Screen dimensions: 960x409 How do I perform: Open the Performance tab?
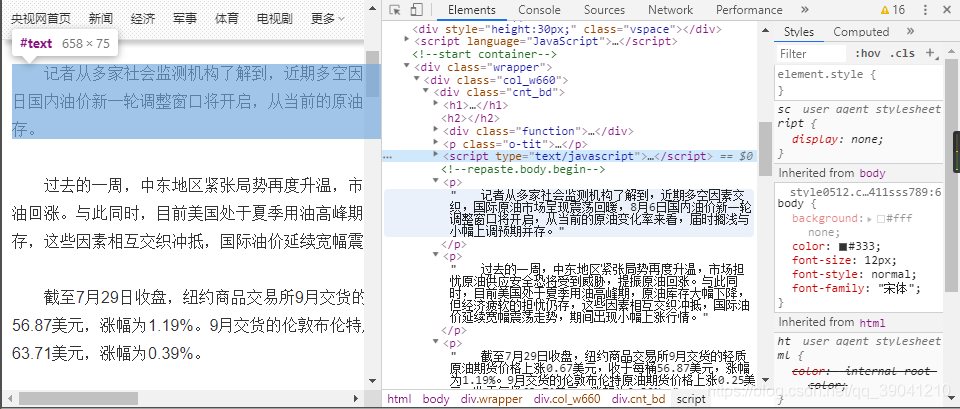coord(749,10)
